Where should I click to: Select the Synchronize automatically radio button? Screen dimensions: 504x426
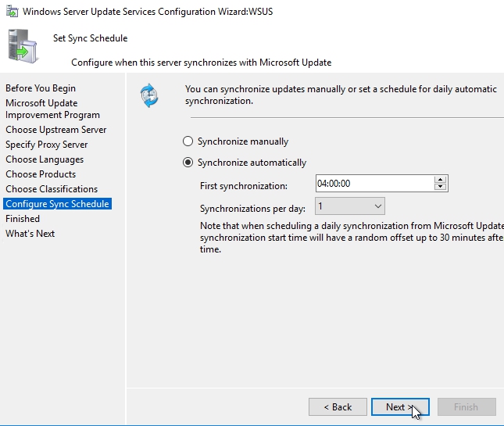[x=188, y=163]
